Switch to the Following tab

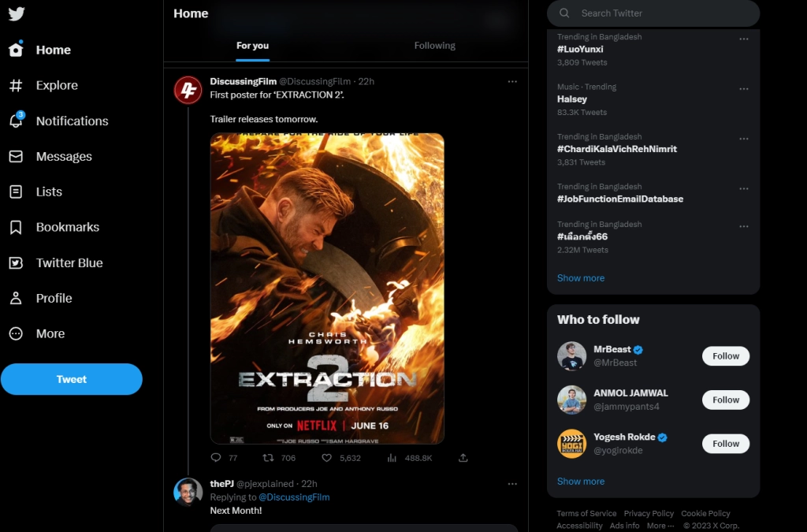[434, 46]
